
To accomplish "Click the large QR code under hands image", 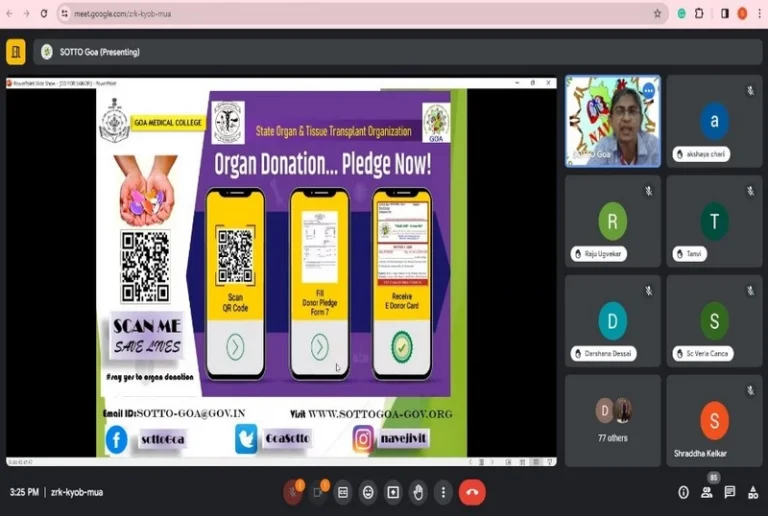I will (145, 267).
